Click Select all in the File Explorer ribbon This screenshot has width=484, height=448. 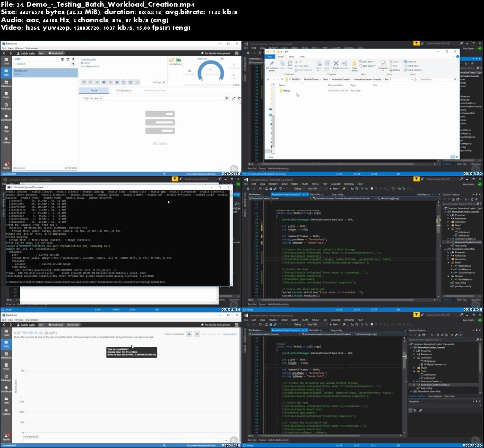[410, 61]
